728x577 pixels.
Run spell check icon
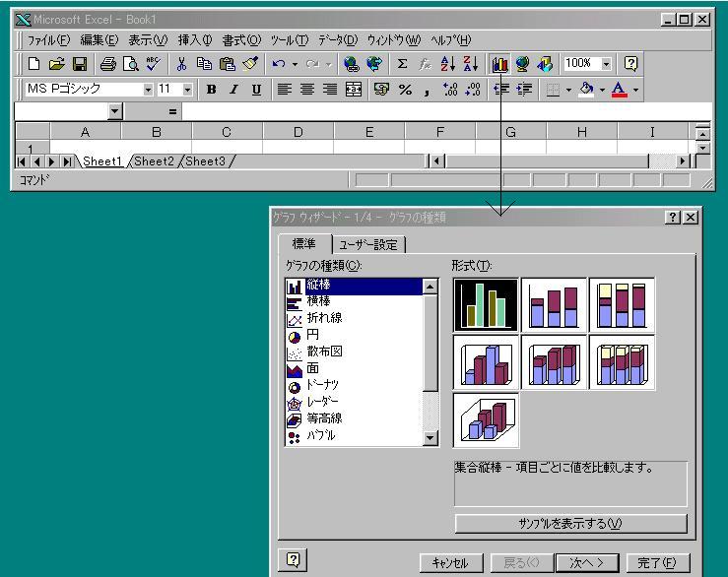tap(154, 64)
